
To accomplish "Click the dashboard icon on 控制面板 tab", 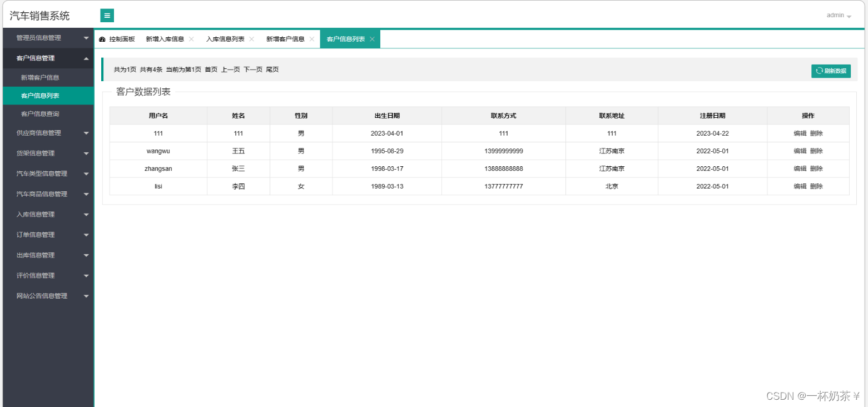I will (x=102, y=39).
